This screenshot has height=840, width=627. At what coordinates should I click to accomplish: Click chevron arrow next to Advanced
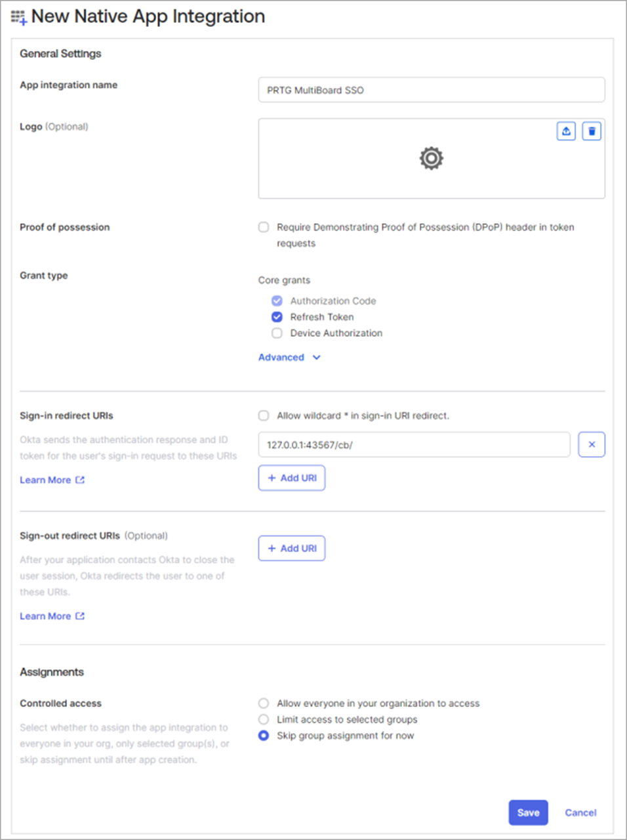click(316, 358)
